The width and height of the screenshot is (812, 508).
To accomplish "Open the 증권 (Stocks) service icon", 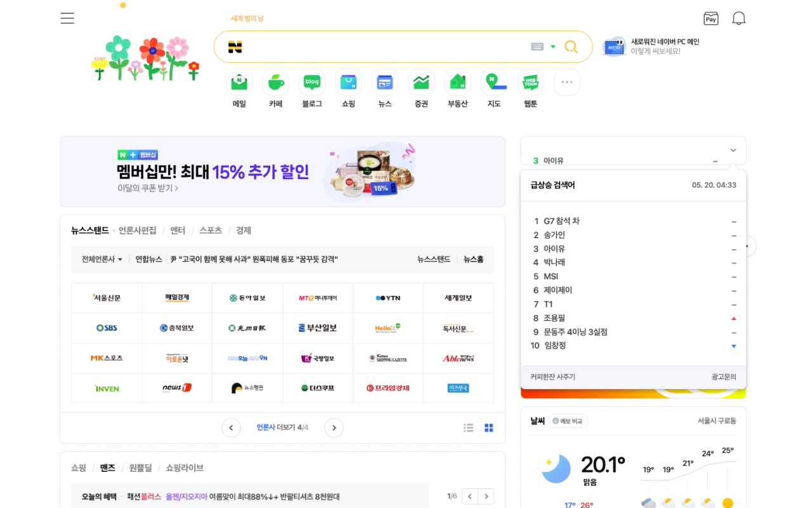I will (x=421, y=83).
